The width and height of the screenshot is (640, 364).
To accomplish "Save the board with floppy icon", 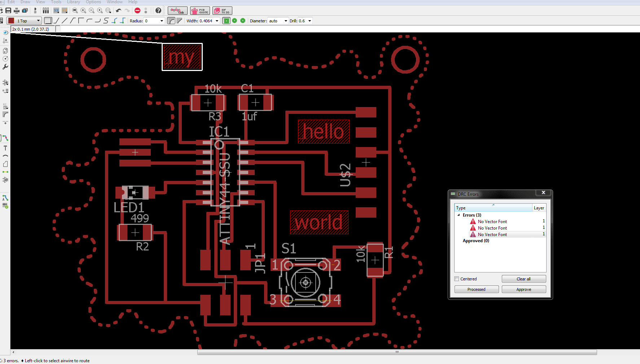I will [x=8, y=10].
